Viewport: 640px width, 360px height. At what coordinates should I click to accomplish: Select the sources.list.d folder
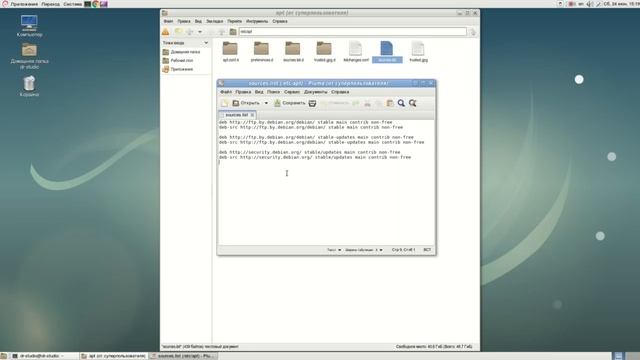293,52
